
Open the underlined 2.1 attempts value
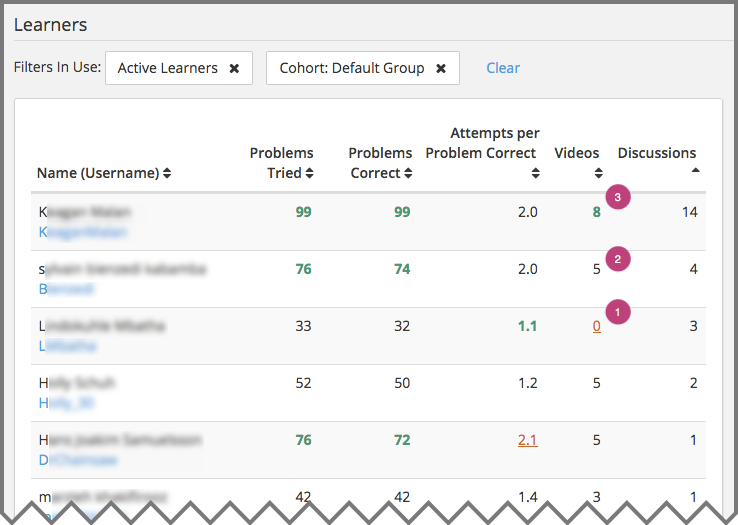(528, 440)
